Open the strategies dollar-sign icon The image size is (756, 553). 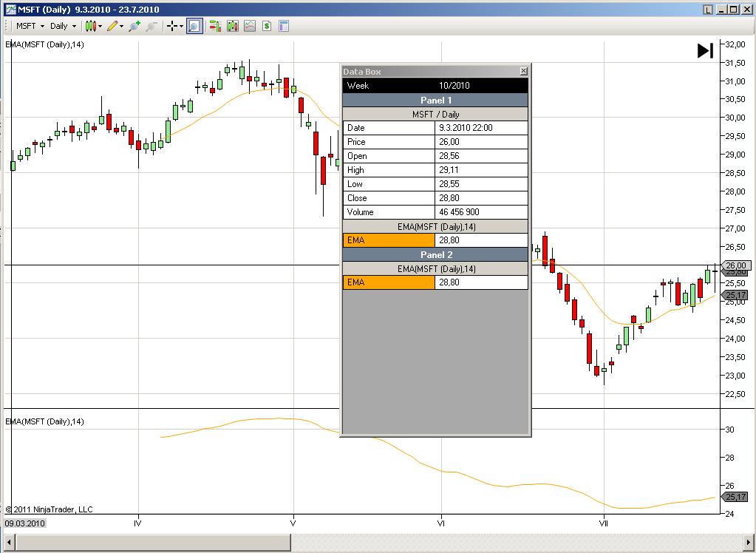(x=267, y=26)
